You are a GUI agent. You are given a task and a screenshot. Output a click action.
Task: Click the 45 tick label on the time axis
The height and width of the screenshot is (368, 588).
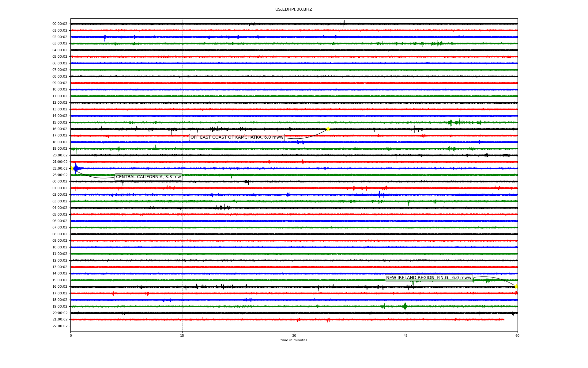[x=405, y=335]
